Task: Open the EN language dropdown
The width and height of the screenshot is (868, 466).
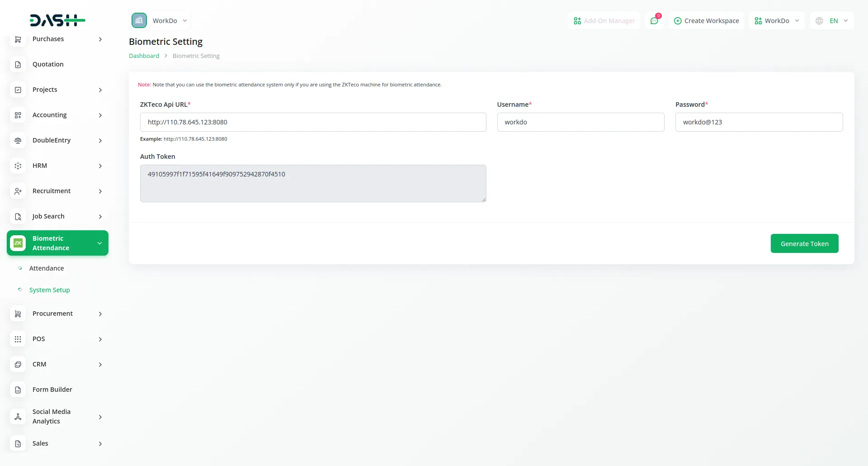Action: (x=839, y=21)
